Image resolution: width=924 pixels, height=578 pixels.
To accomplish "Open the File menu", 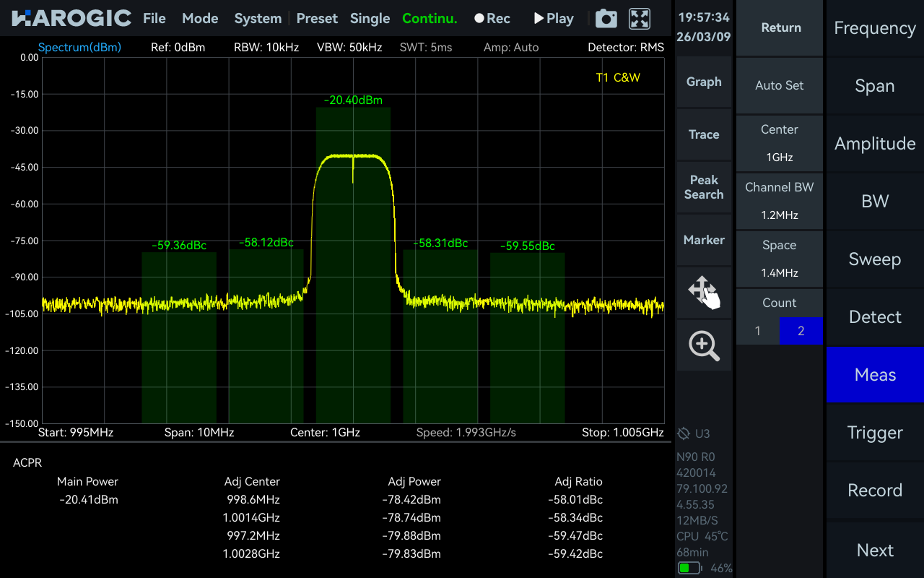I will tap(154, 18).
